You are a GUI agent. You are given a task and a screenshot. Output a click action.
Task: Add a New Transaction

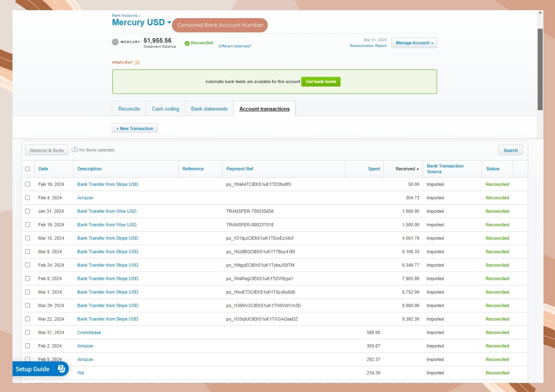(135, 128)
